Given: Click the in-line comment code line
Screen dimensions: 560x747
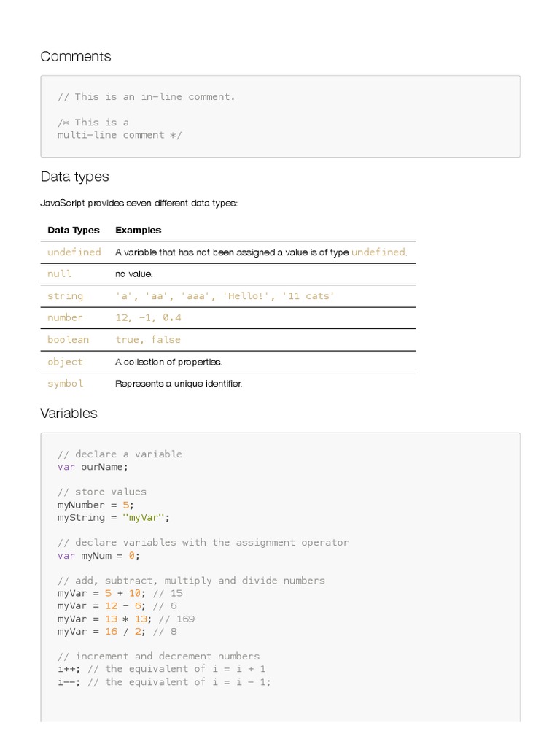Looking at the screenshot, I should (x=146, y=97).
